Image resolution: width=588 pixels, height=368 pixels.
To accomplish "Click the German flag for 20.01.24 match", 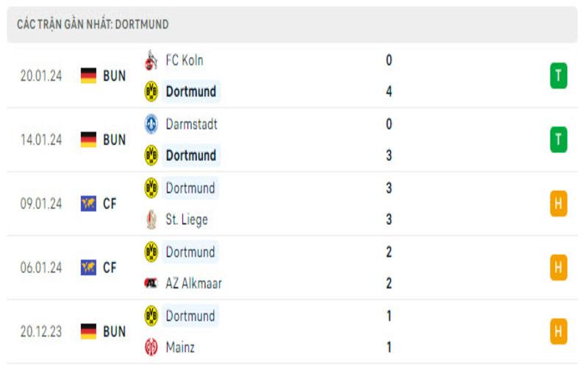I will [x=89, y=76].
